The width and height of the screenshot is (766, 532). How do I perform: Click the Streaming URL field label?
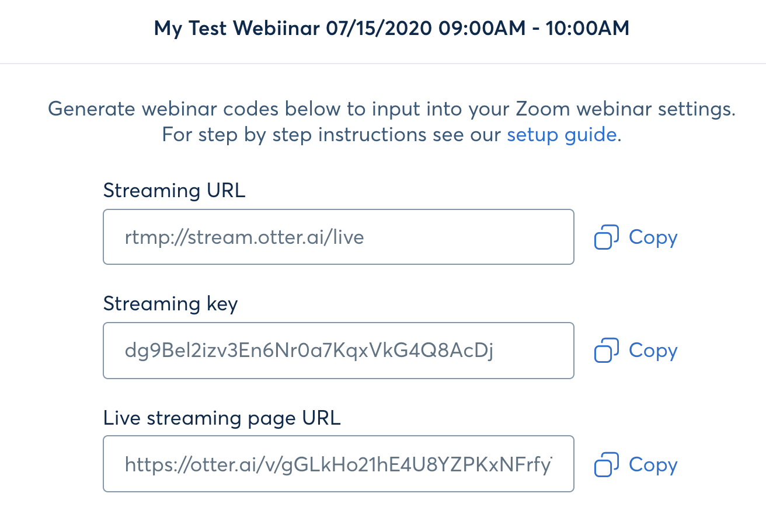(174, 190)
